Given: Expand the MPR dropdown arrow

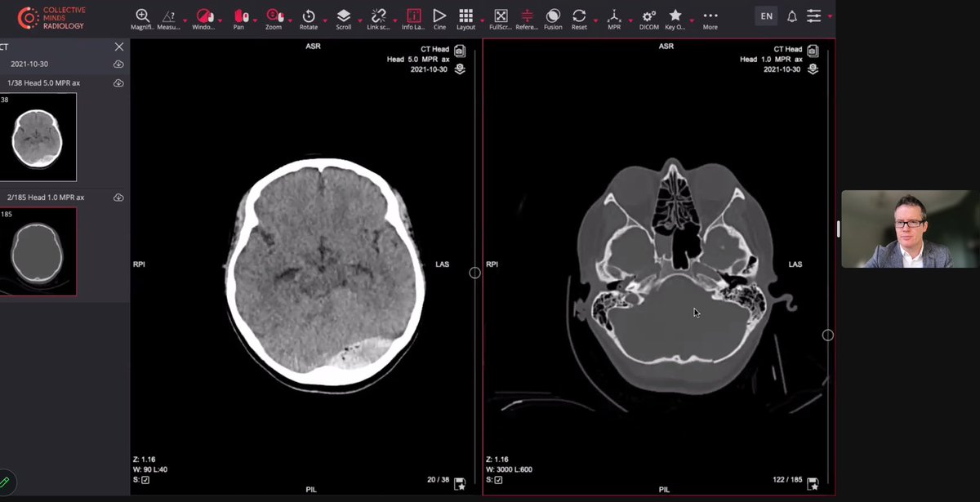Looking at the screenshot, I should pos(630,20).
